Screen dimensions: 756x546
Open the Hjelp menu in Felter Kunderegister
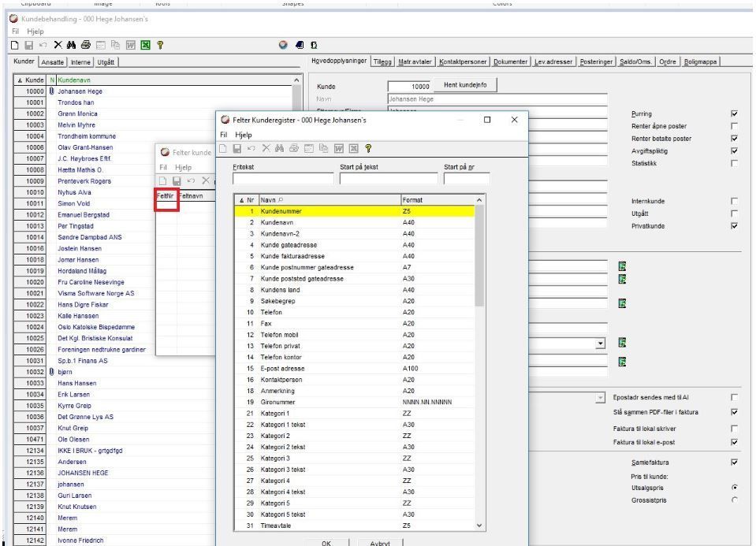[244, 135]
